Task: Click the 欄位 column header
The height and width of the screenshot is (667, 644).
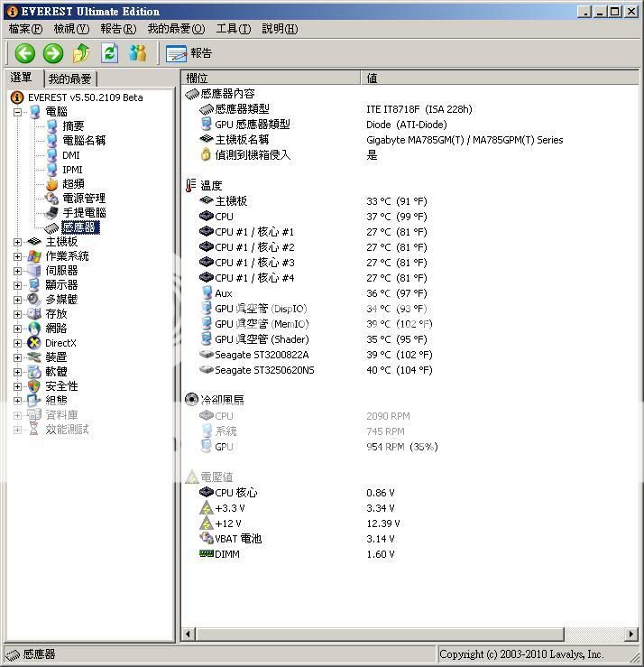Action: [271, 79]
